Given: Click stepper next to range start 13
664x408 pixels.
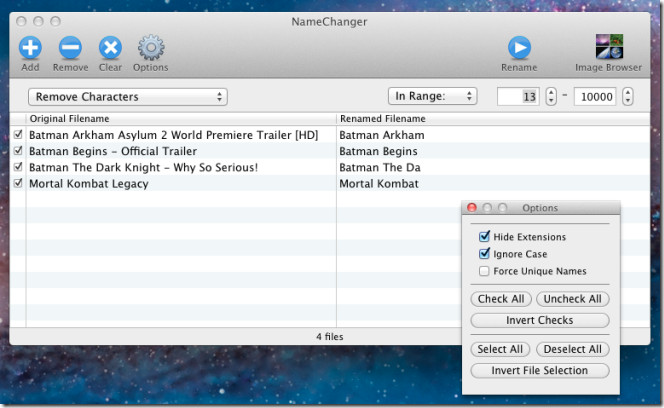Looking at the screenshot, I should [551, 97].
